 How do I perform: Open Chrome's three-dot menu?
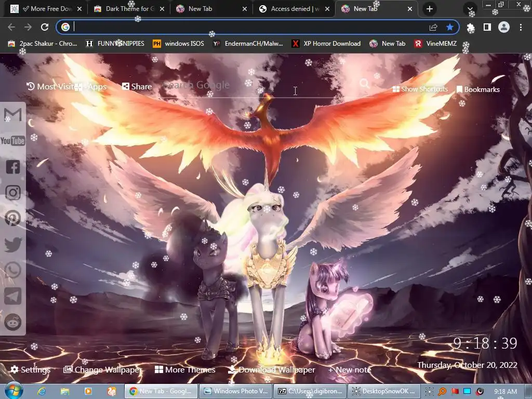pyautogui.click(x=521, y=27)
